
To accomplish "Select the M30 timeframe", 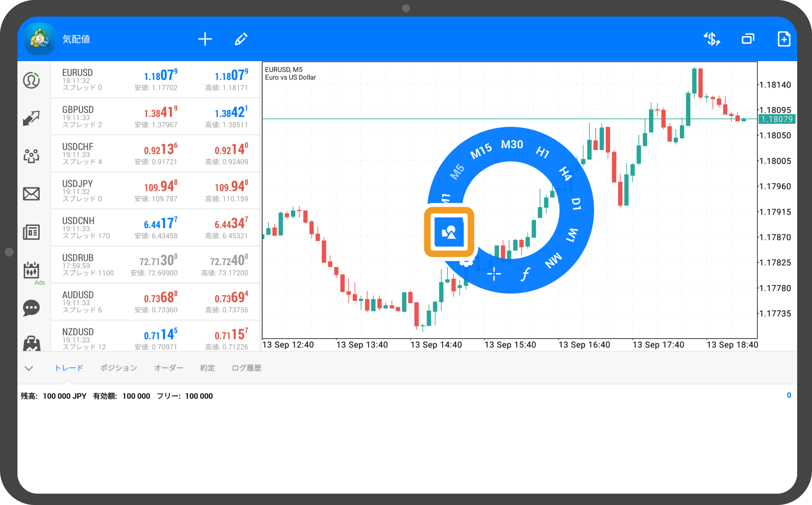I will click(512, 145).
